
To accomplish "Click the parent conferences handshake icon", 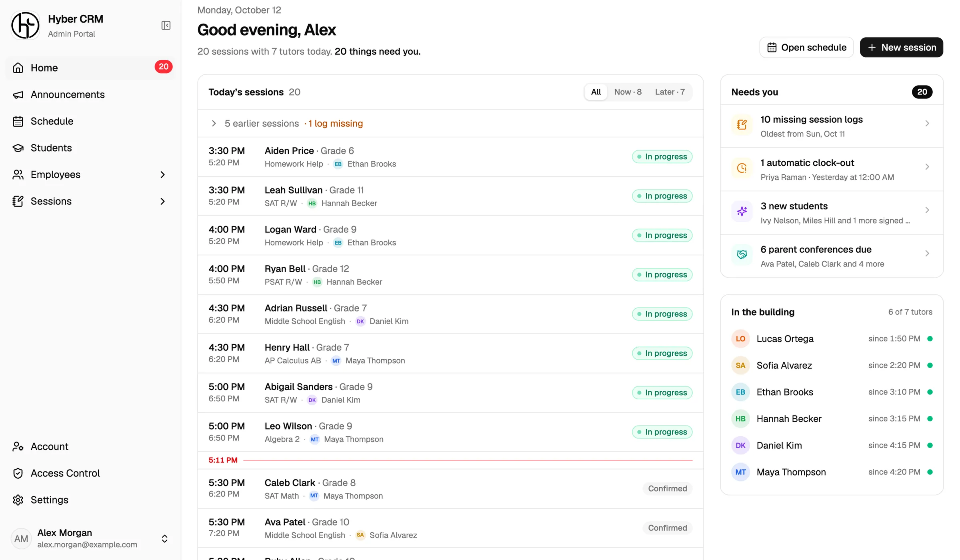I will 742,254.
